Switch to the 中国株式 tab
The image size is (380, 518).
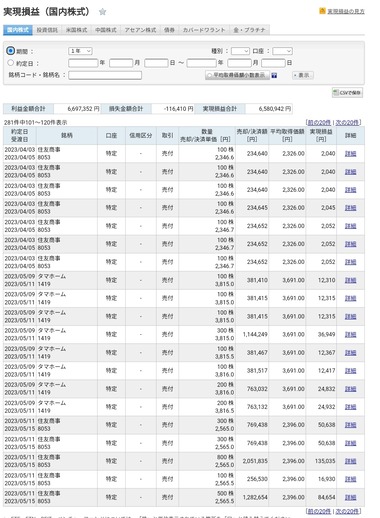pyautogui.click(x=106, y=30)
